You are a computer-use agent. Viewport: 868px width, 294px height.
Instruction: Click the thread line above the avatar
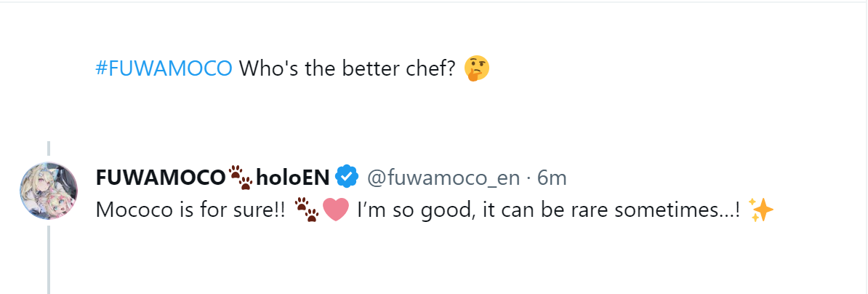point(49,150)
